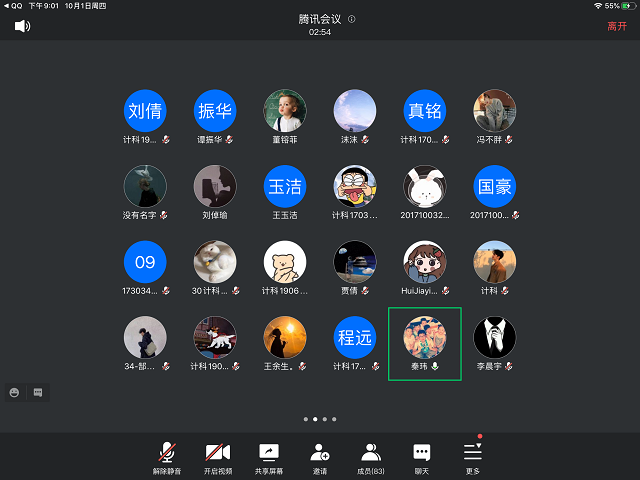The height and width of the screenshot is (480, 640).
Task: Open the danmaku message icon beside emoji
Action: [x=38, y=392]
